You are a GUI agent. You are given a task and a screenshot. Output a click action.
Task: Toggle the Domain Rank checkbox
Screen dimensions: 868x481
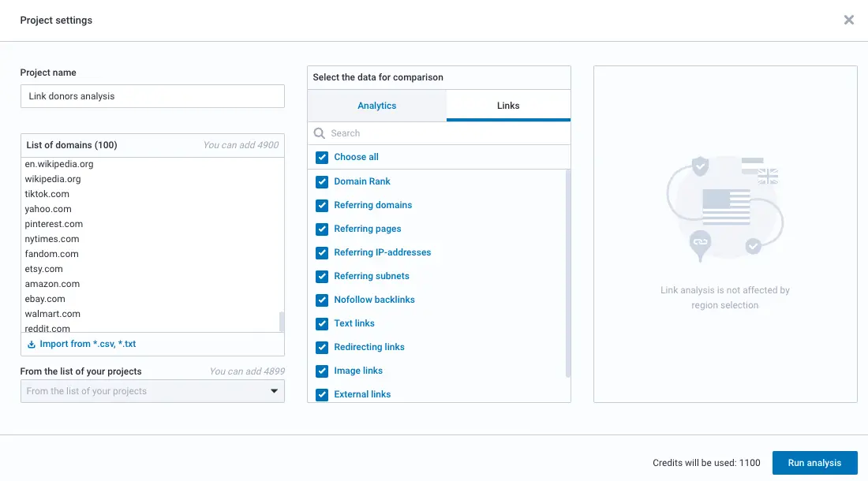pos(322,181)
